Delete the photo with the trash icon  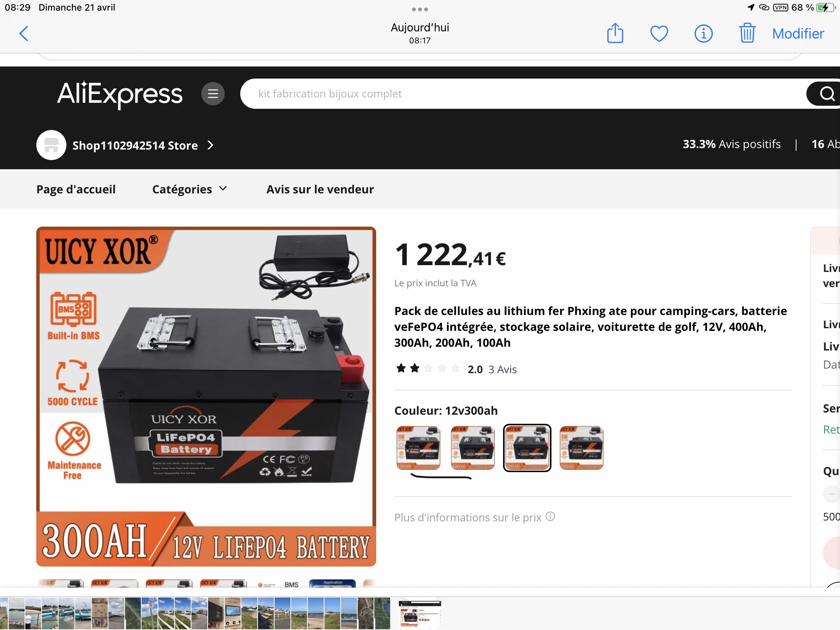click(x=747, y=33)
